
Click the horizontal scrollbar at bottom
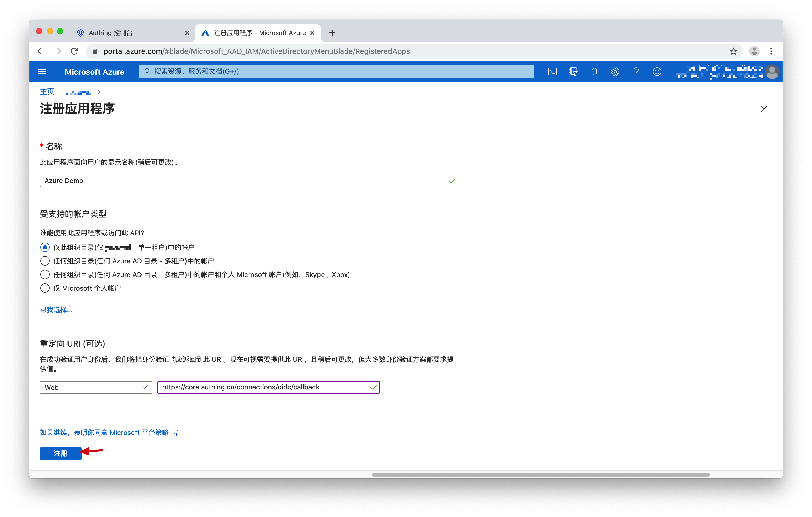[x=540, y=475]
